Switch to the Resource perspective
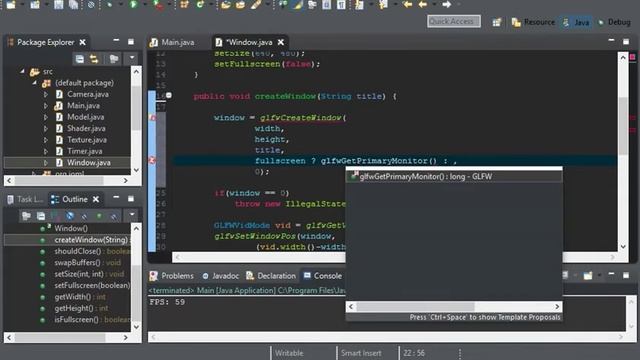Viewport: 640px width, 360px height. pyautogui.click(x=533, y=22)
